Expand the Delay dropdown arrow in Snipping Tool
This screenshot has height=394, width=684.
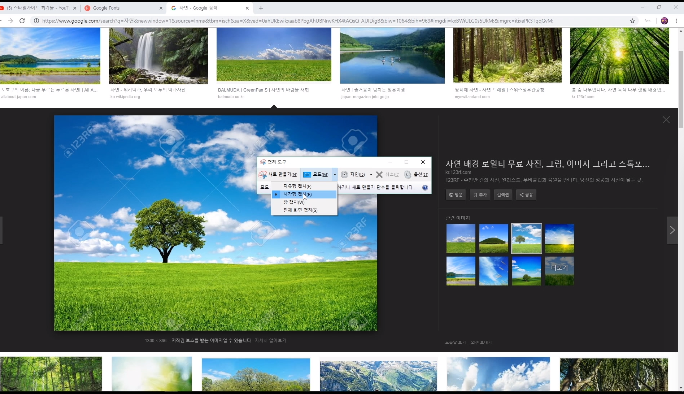pos(371,175)
